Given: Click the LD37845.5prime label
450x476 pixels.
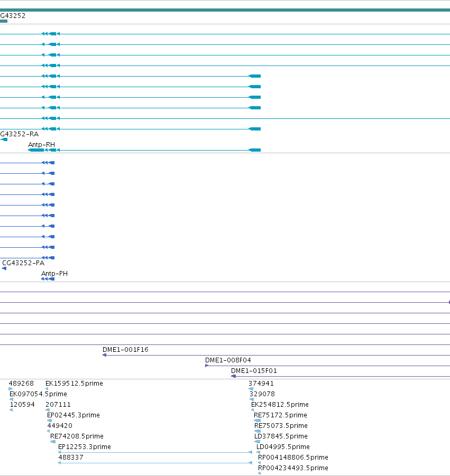Looking at the screenshot, I should 281,436.
